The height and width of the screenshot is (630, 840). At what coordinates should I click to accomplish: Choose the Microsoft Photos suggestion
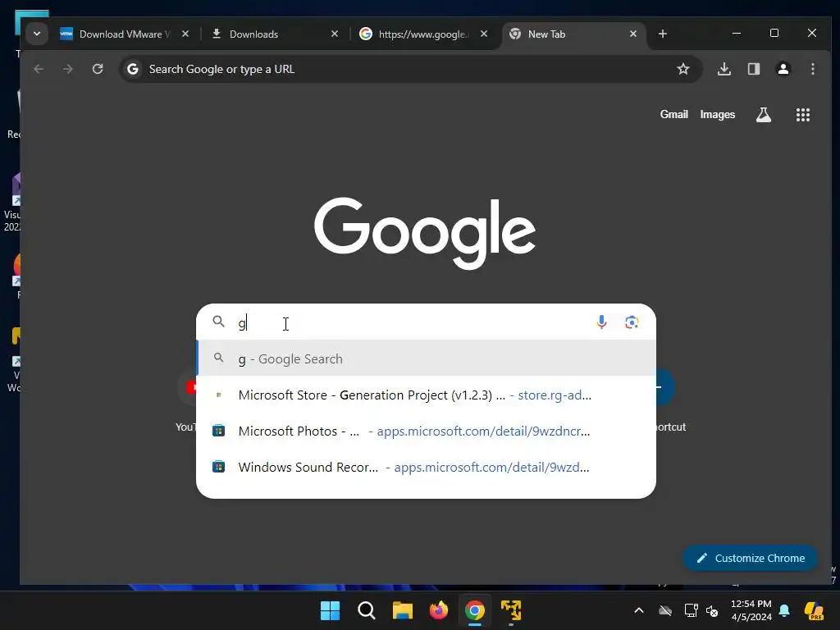pos(426,431)
